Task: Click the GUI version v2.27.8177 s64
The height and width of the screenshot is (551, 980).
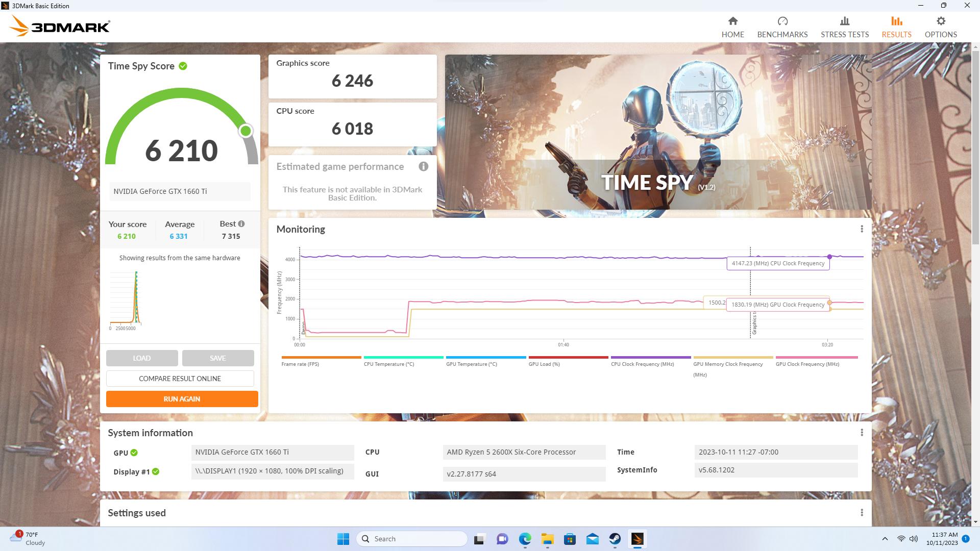Action: coord(524,474)
